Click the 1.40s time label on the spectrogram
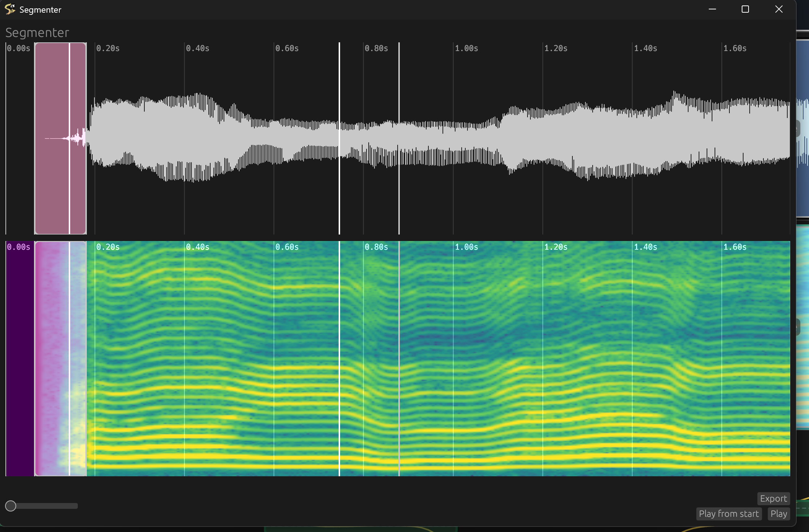 (x=645, y=247)
